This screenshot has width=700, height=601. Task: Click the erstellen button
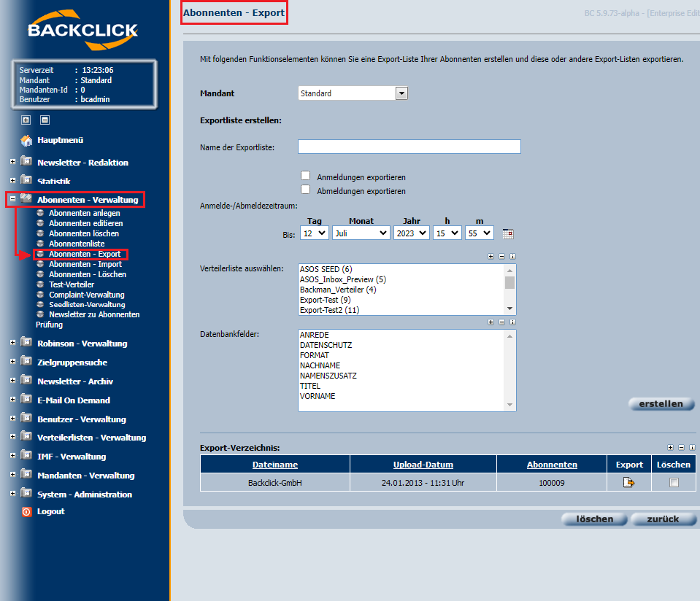[661, 404]
